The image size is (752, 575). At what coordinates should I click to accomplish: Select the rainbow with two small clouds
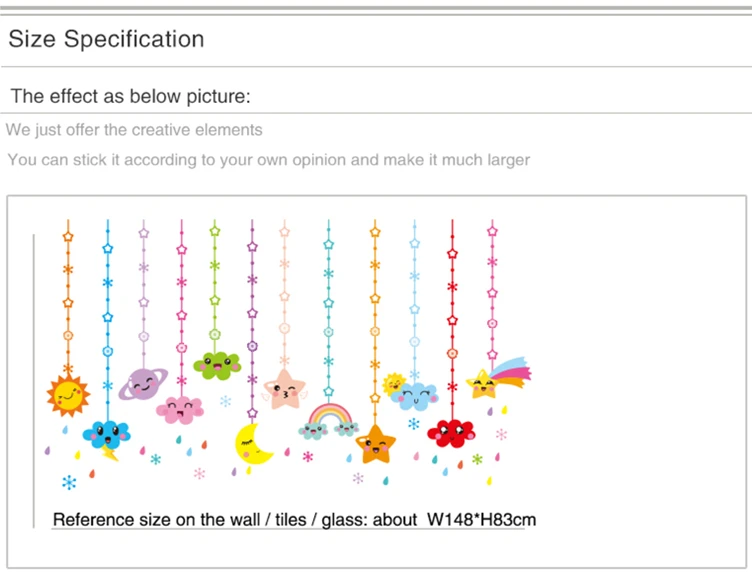329,422
